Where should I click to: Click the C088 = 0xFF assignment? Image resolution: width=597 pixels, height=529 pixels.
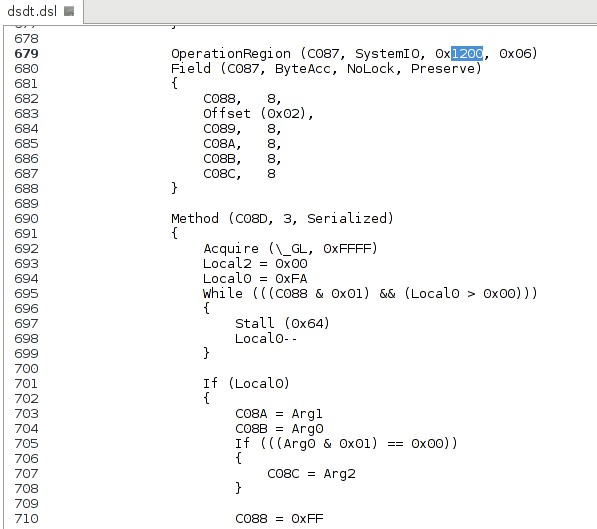[279, 519]
